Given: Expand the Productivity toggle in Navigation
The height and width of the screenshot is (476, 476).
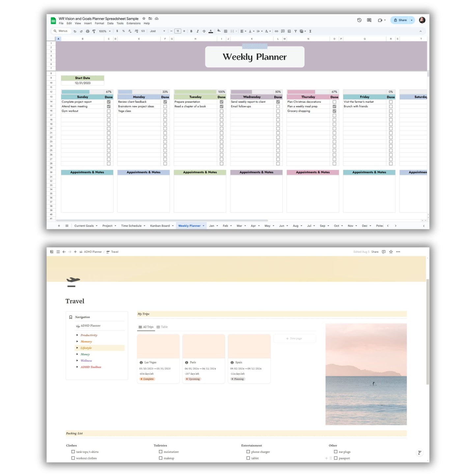Looking at the screenshot, I should [77, 335].
